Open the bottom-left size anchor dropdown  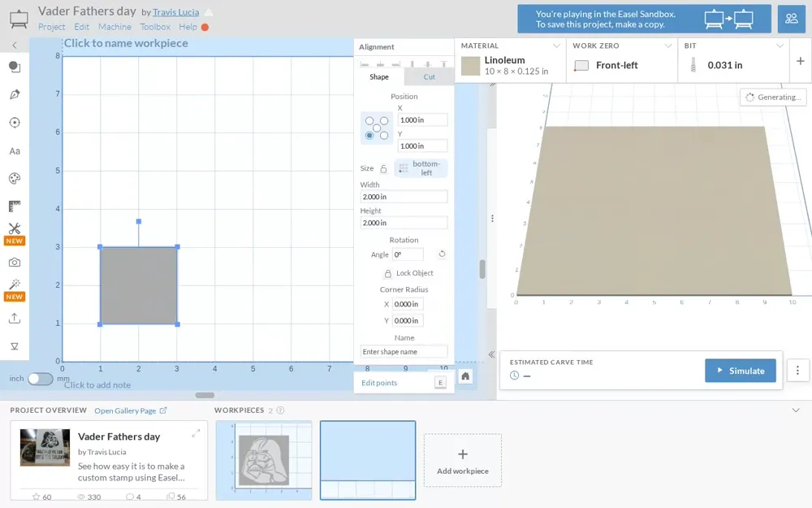click(421, 168)
